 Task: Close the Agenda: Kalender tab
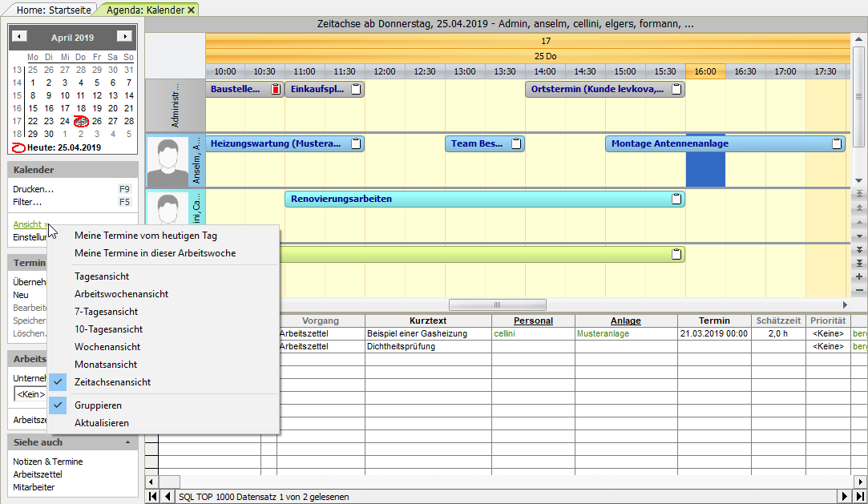(x=192, y=10)
